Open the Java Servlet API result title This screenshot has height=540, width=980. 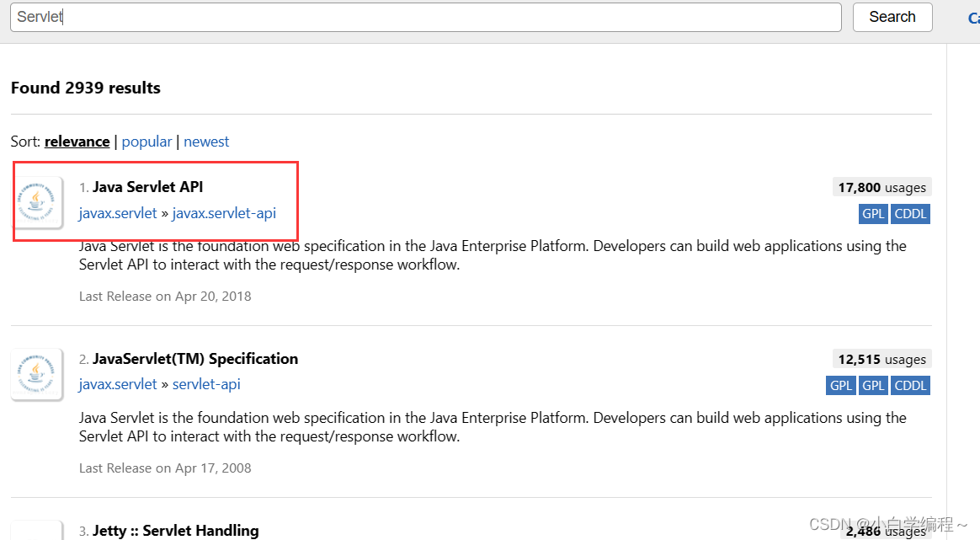click(147, 187)
